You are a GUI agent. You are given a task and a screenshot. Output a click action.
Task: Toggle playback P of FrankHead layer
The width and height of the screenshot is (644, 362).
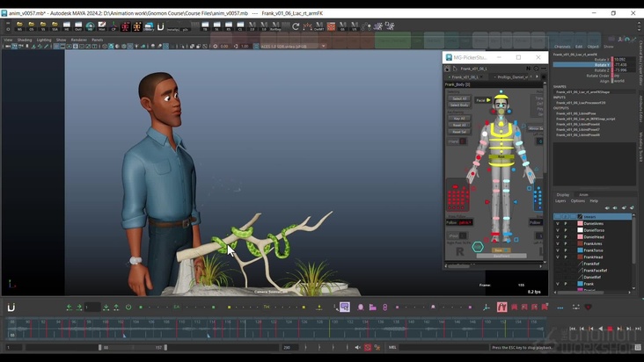(566, 257)
